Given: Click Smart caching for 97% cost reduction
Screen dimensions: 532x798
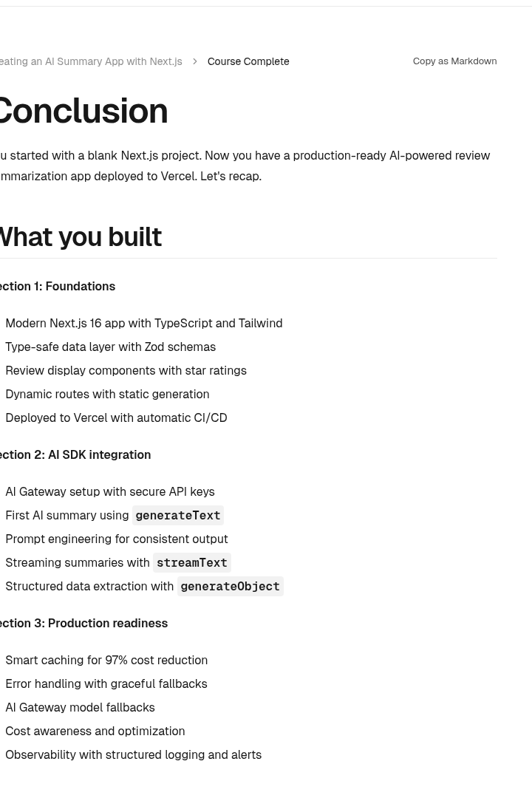Looking at the screenshot, I should [106, 660].
